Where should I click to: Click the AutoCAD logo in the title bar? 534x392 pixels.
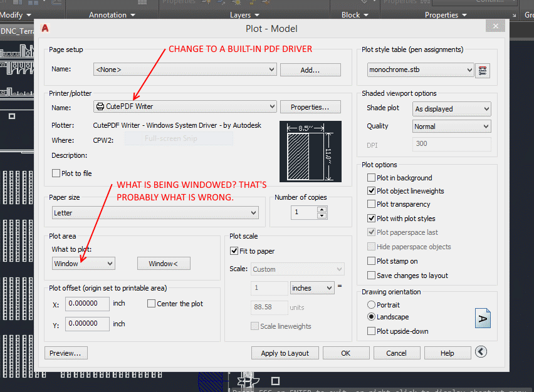(45, 28)
